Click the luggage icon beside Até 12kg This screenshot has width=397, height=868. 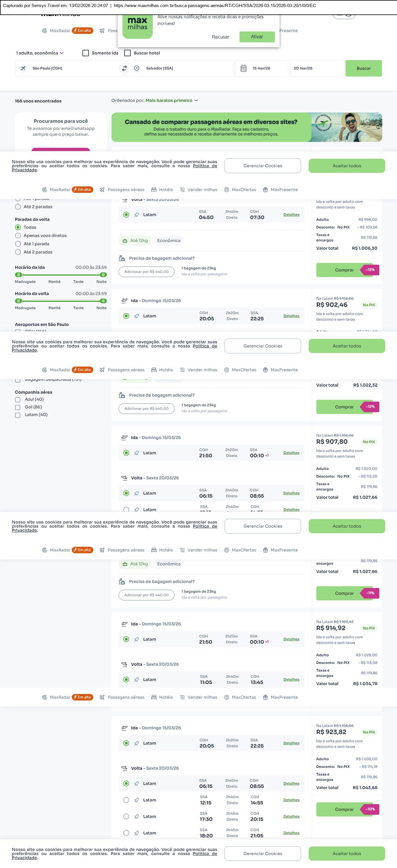[x=125, y=241]
